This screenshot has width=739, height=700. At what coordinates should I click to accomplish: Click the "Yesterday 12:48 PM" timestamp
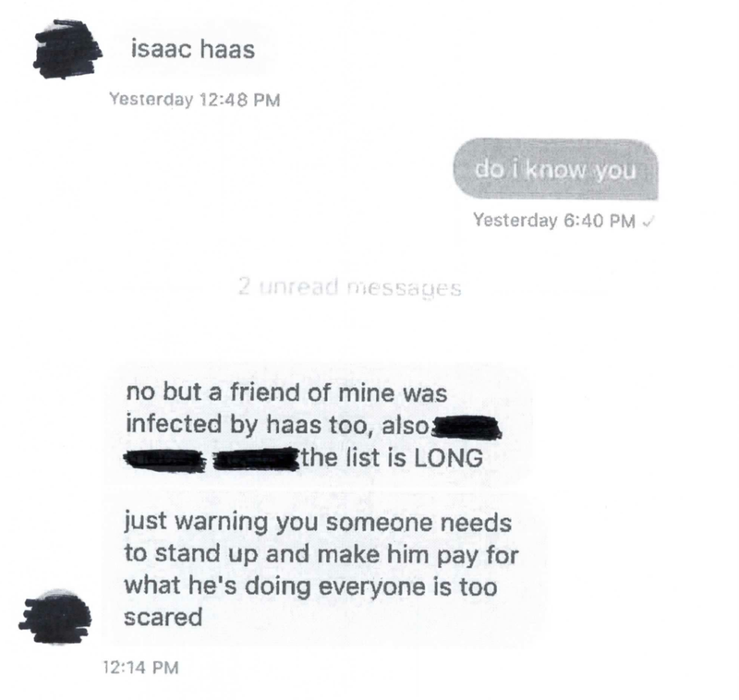click(195, 100)
